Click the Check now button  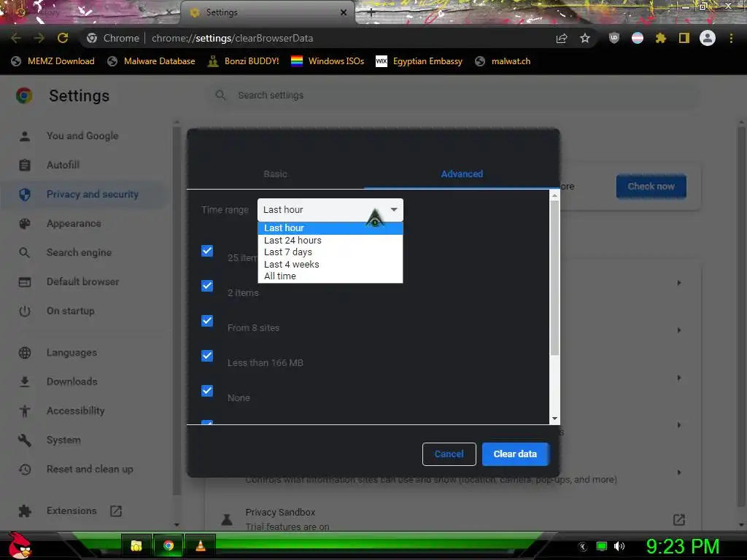click(x=651, y=186)
